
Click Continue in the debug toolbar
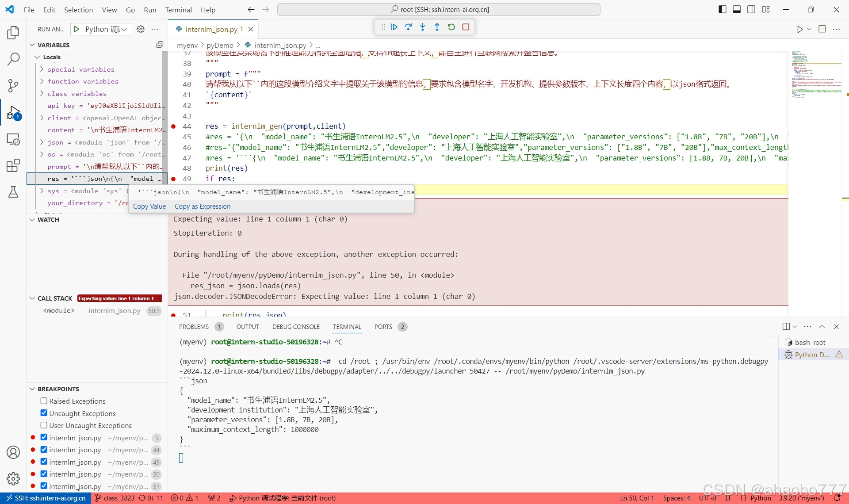tap(394, 27)
